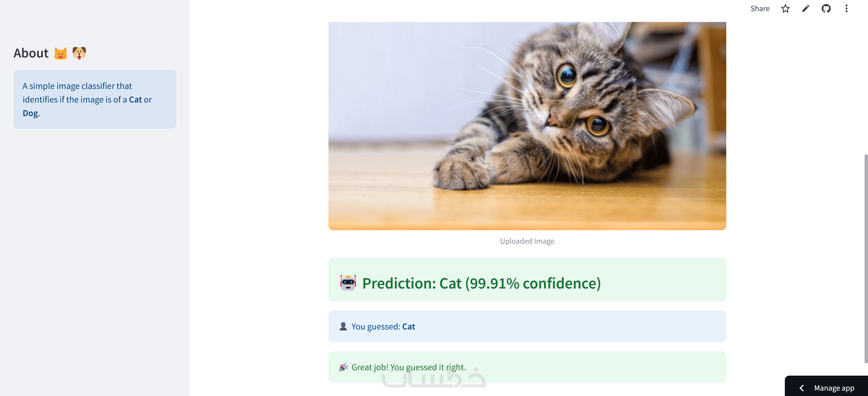Click the pencil edit icon
868x396 pixels.
pos(805,9)
